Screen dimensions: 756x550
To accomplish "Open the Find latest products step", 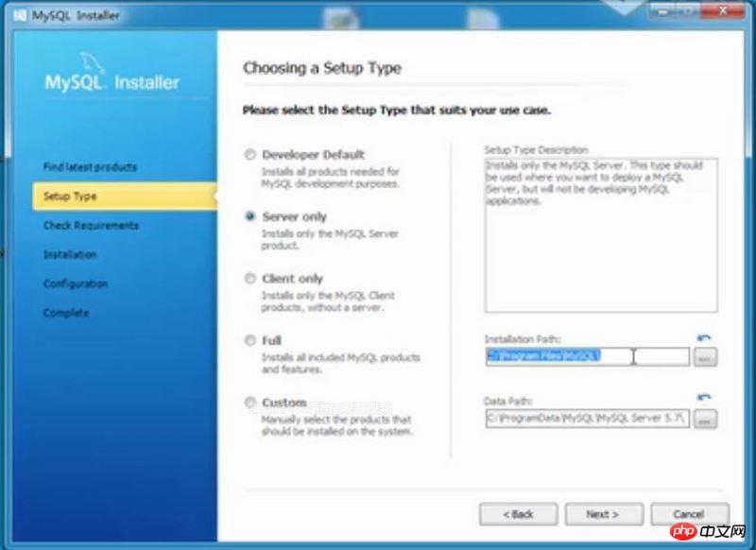I will (90, 166).
